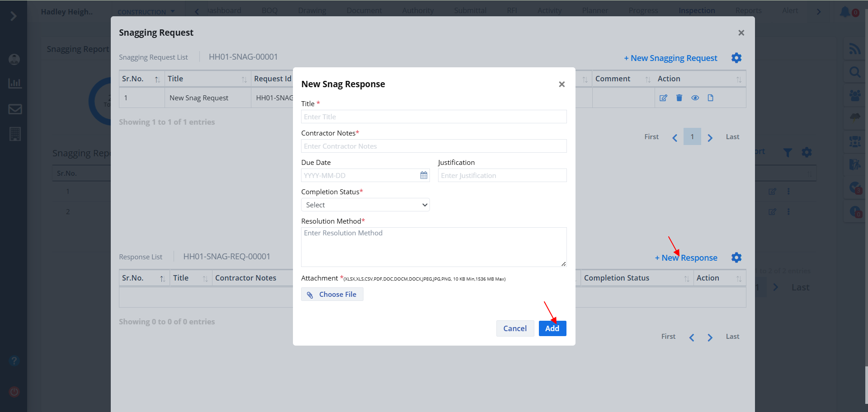The width and height of the screenshot is (868, 412).
Task: Expand the left sidebar with chevron arrow
Action: (14, 16)
